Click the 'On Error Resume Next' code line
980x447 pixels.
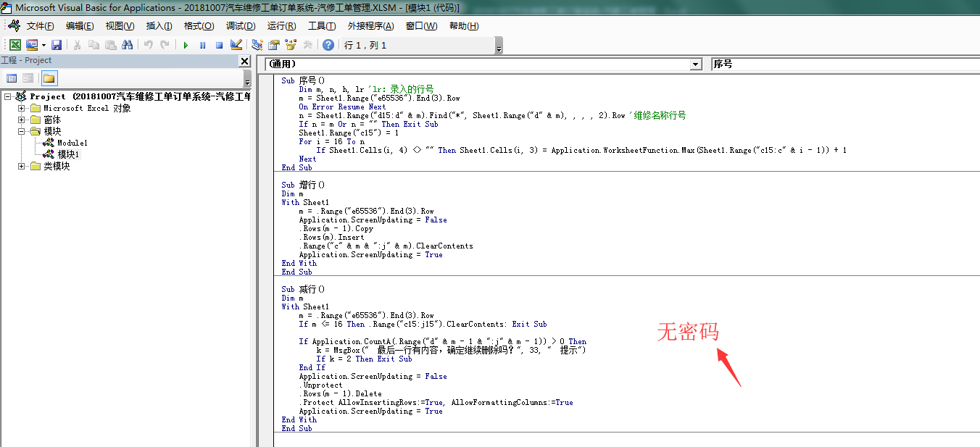click(x=342, y=106)
